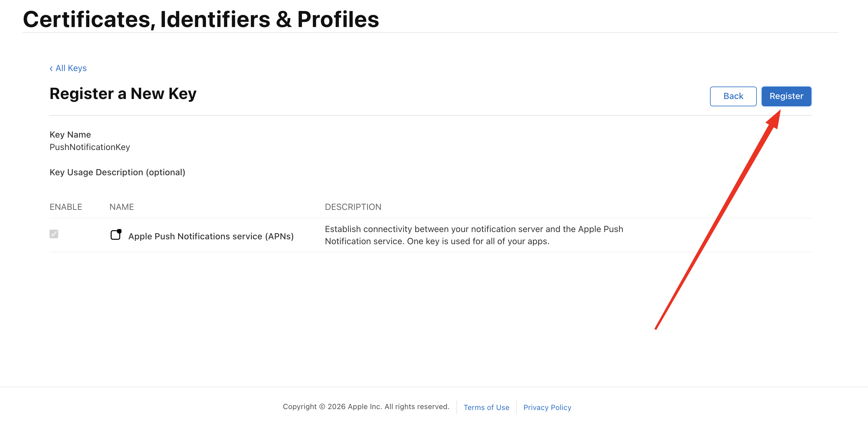This screenshot has height=434, width=868.
Task: Click the Back button
Action: click(x=733, y=96)
